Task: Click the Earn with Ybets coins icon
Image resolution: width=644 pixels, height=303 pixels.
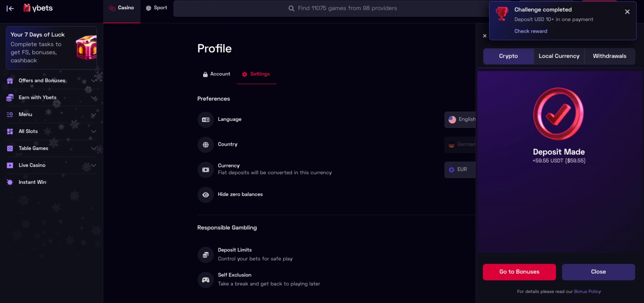Action: [9, 97]
